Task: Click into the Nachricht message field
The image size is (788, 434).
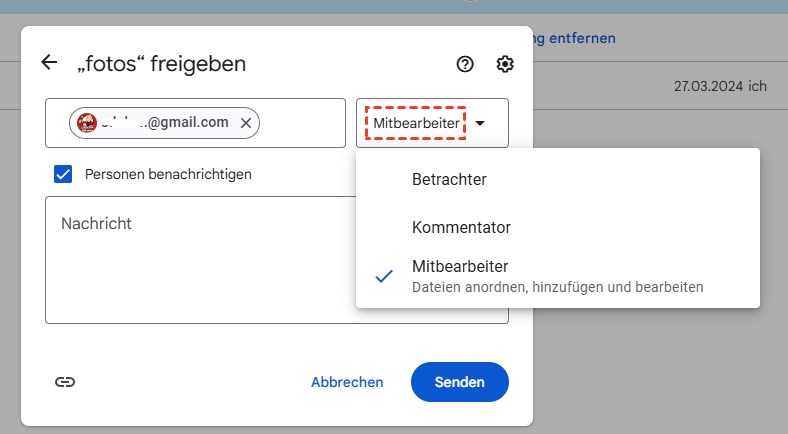Action: tap(200, 260)
